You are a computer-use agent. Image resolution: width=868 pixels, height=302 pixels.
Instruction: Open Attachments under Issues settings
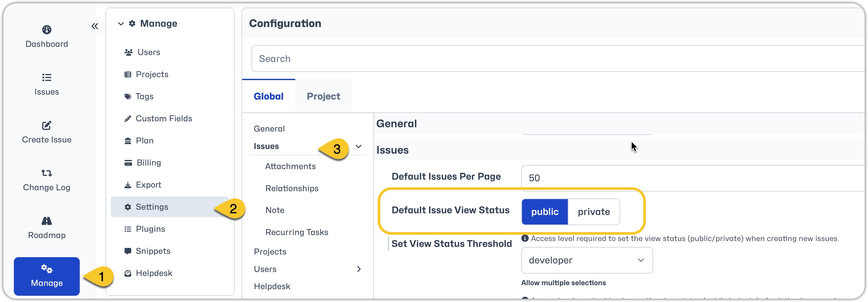point(290,166)
